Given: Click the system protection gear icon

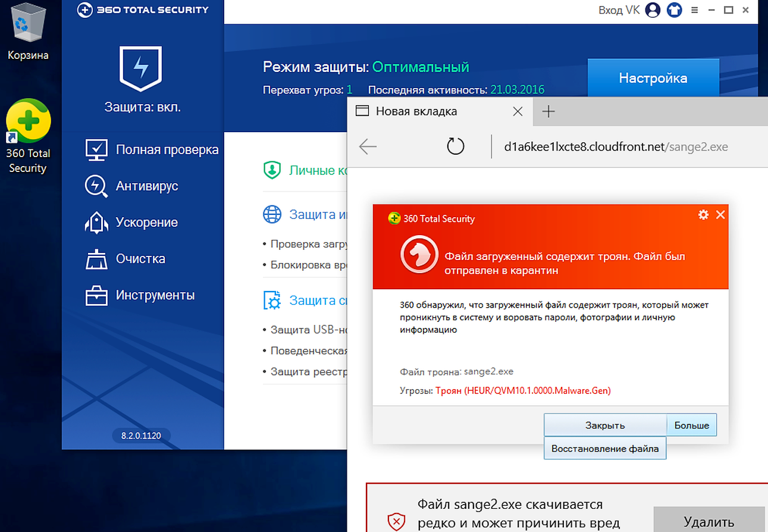Looking at the screenshot, I should coord(272,301).
